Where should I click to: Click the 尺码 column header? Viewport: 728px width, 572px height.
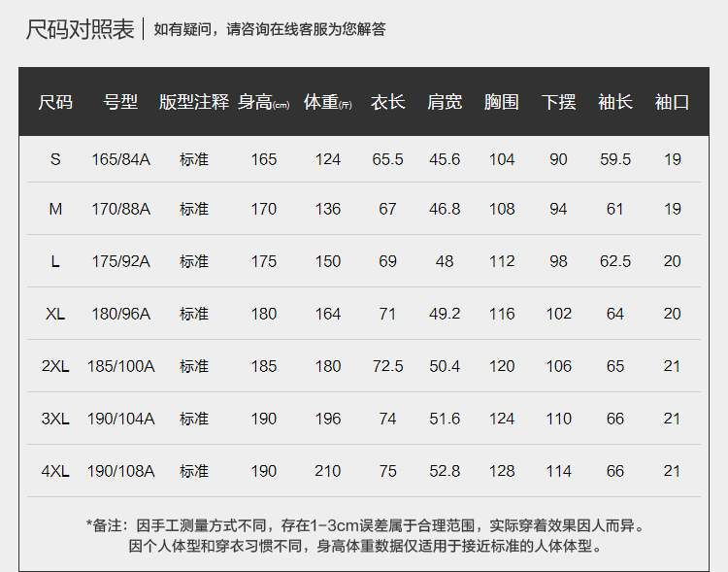55,102
